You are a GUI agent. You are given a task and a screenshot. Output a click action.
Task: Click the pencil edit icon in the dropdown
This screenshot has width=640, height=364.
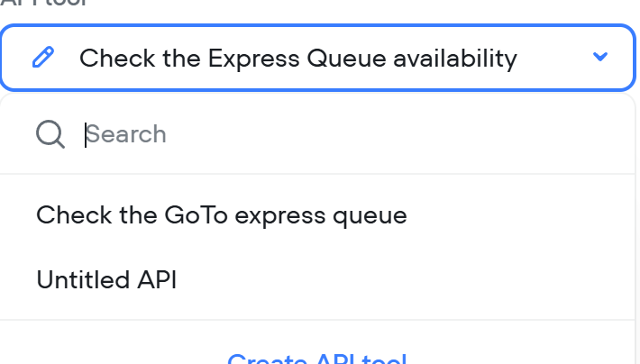pyautogui.click(x=43, y=57)
